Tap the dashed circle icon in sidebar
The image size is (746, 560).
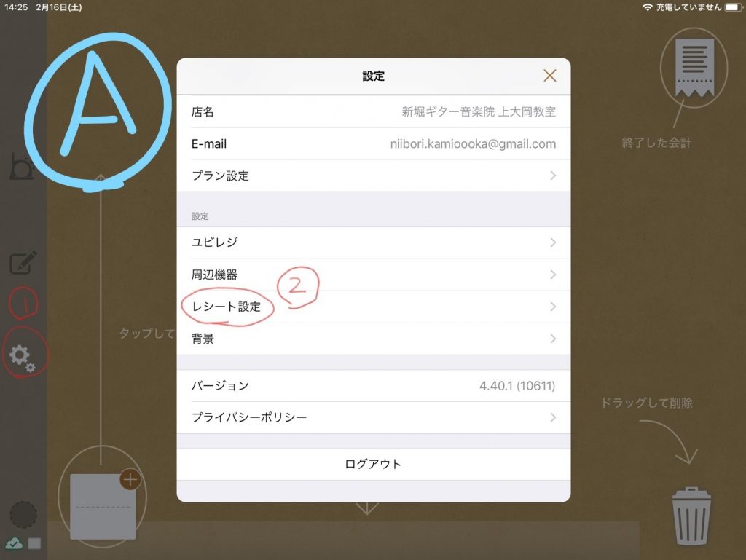coord(23,514)
